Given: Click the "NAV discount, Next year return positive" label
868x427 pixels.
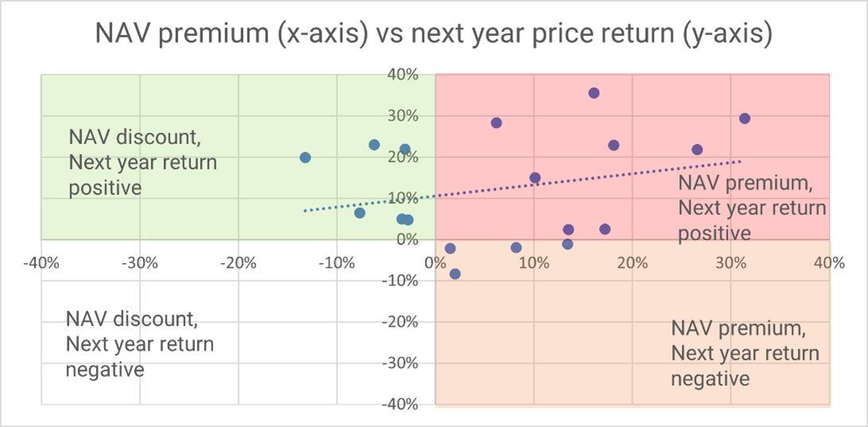Looking at the screenshot, I should tap(142, 161).
